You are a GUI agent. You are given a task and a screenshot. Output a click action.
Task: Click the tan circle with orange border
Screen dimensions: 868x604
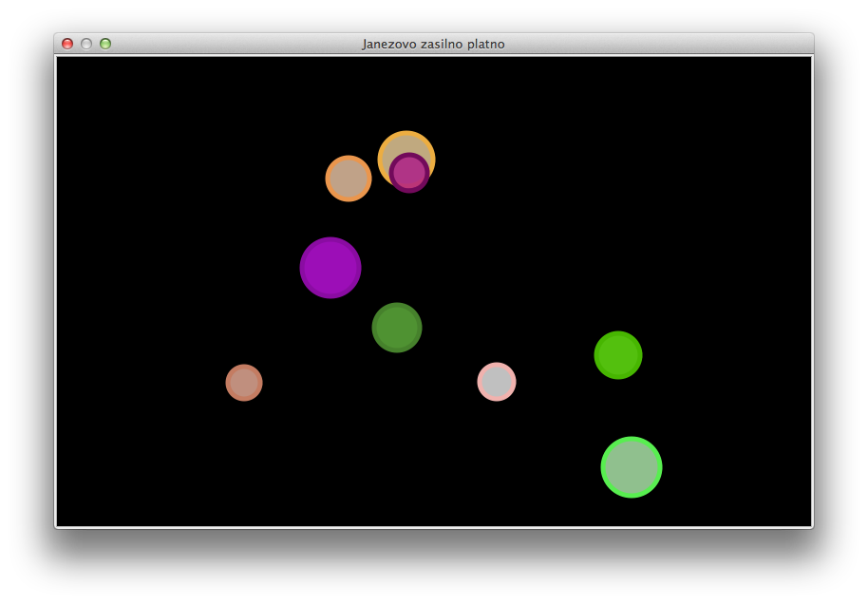pos(349,179)
